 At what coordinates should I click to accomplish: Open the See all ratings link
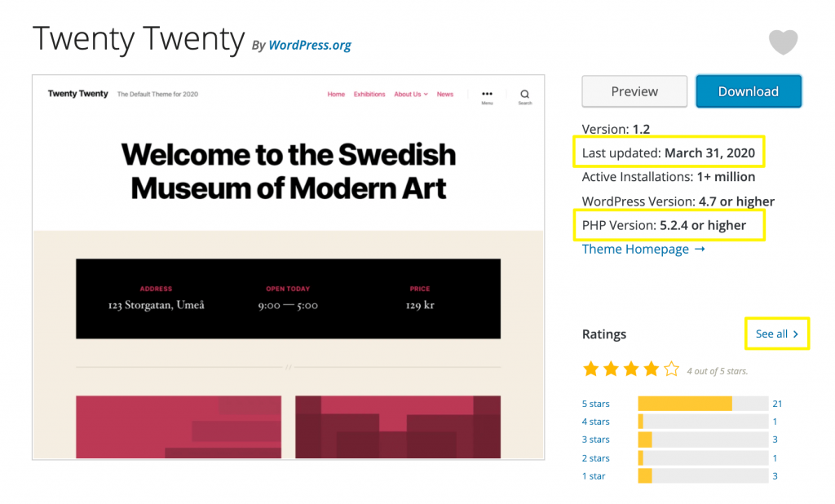pyautogui.click(x=771, y=334)
